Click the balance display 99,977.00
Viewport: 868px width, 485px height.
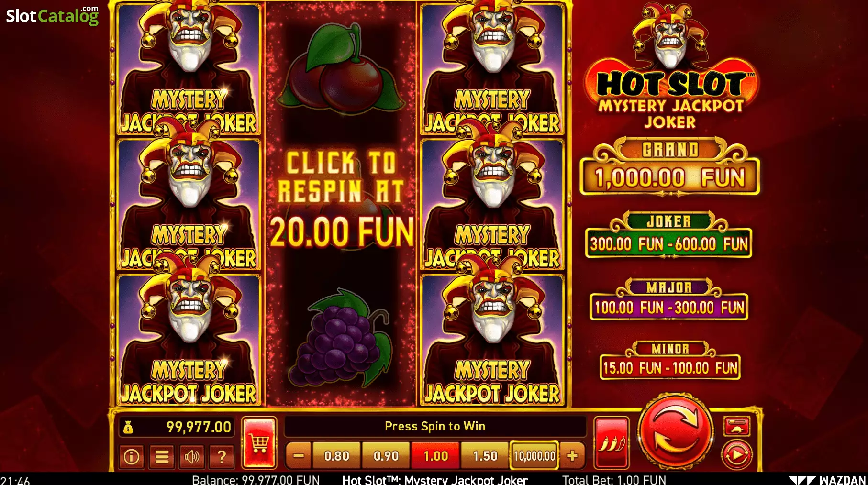[x=177, y=427]
